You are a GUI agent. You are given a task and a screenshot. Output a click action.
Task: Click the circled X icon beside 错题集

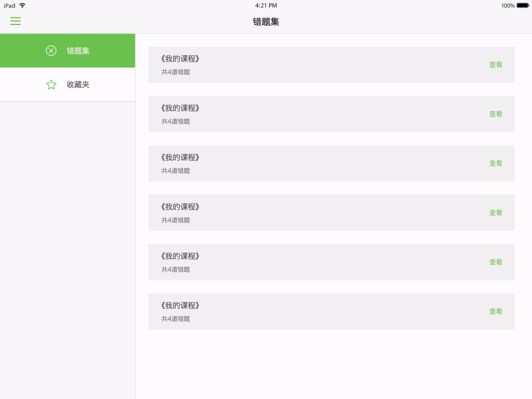coord(51,50)
